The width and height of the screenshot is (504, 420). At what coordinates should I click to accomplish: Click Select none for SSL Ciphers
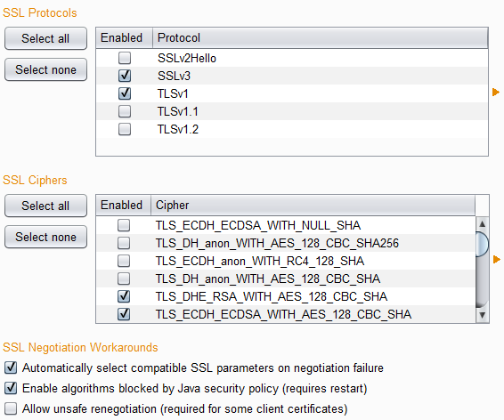point(45,237)
